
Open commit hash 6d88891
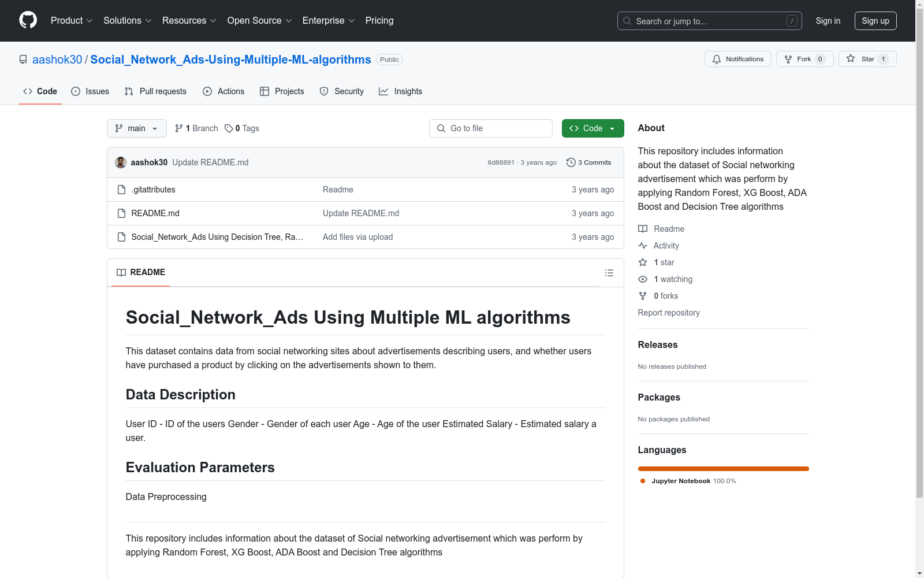[501, 162]
